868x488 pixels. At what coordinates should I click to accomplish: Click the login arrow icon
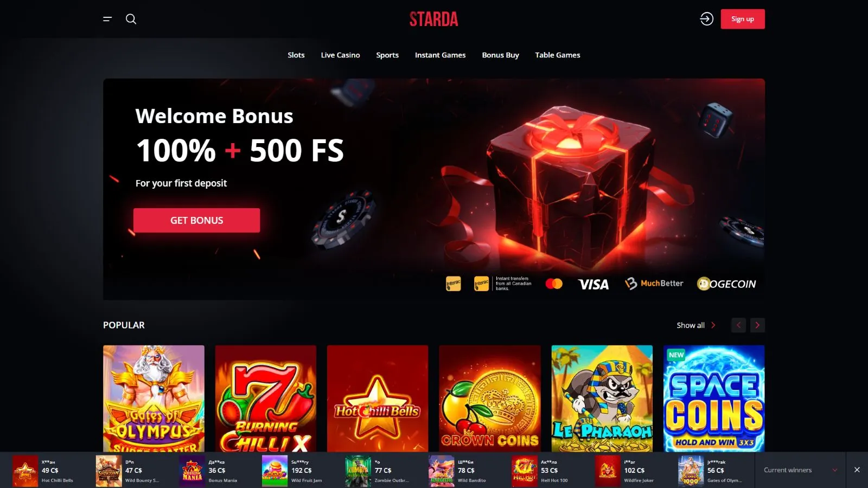[706, 19]
